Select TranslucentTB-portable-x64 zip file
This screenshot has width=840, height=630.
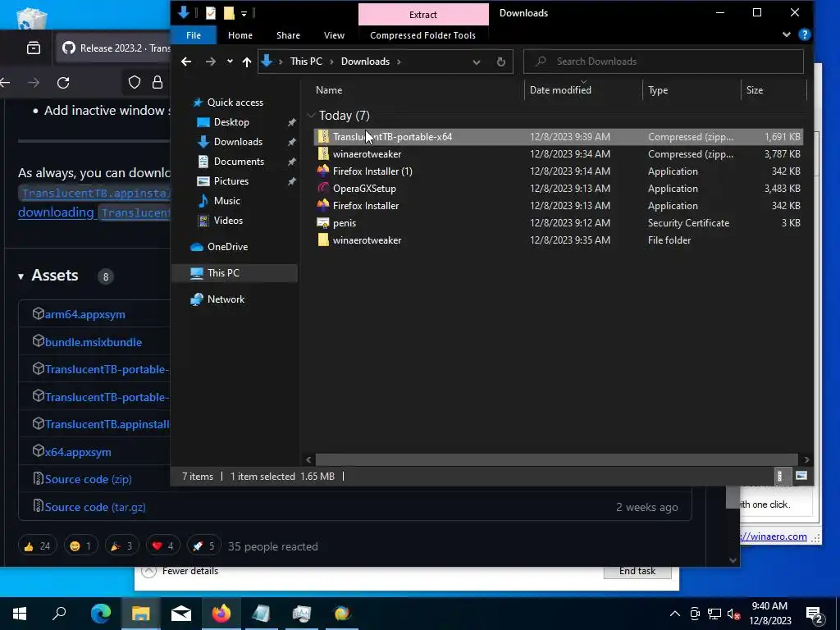coord(558,137)
